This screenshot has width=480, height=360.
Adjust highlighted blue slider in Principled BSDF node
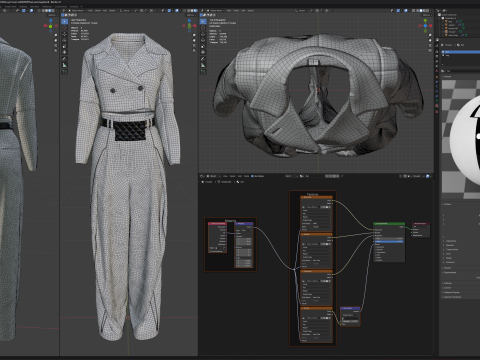[x=390, y=241]
